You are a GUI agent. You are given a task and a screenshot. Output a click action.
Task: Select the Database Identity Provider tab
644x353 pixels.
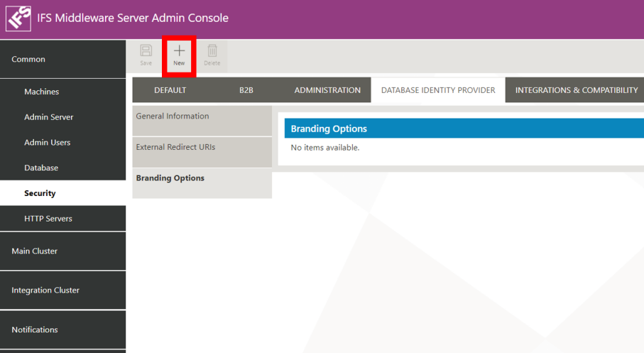438,90
